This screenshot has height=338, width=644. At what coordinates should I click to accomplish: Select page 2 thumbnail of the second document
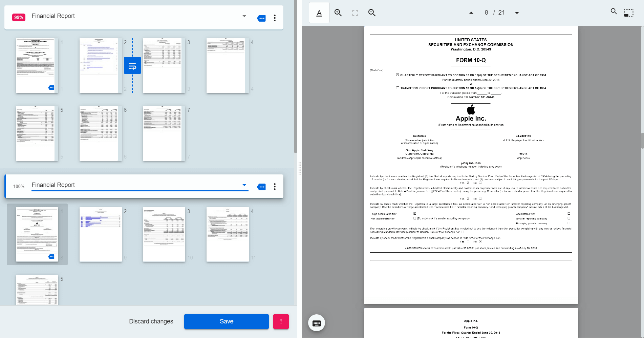[101, 234]
